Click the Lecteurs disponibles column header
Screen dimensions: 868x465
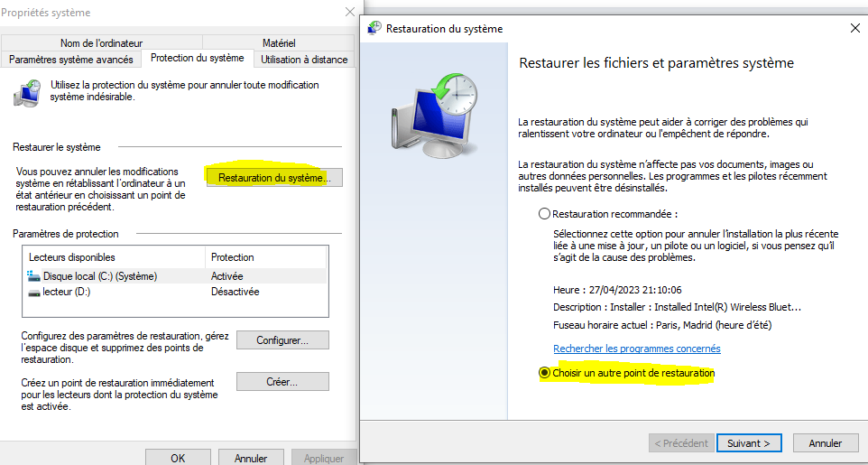(115, 257)
